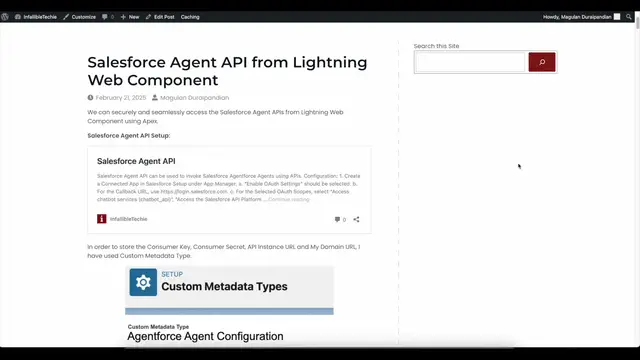Click the user avatar in admin bar

coord(617,17)
